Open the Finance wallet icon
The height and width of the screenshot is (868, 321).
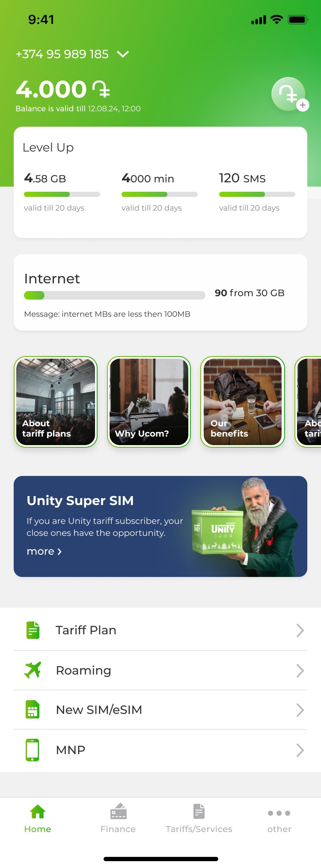pos(119,811)
